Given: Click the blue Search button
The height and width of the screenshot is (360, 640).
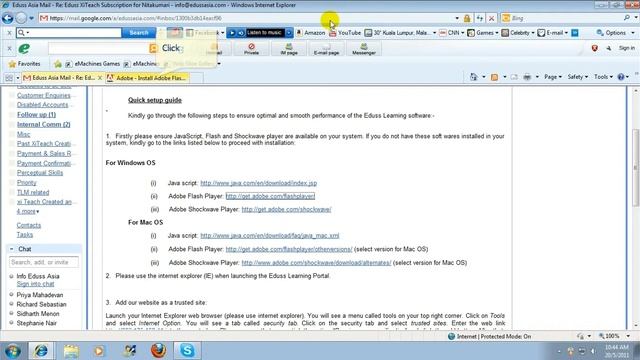Looking at the screenshot, I should [139, 33].
